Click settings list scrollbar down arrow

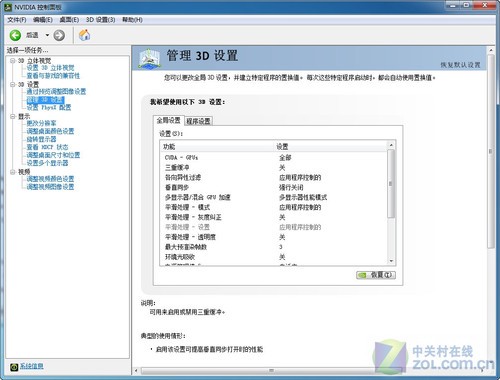click(x=391, y=261)
